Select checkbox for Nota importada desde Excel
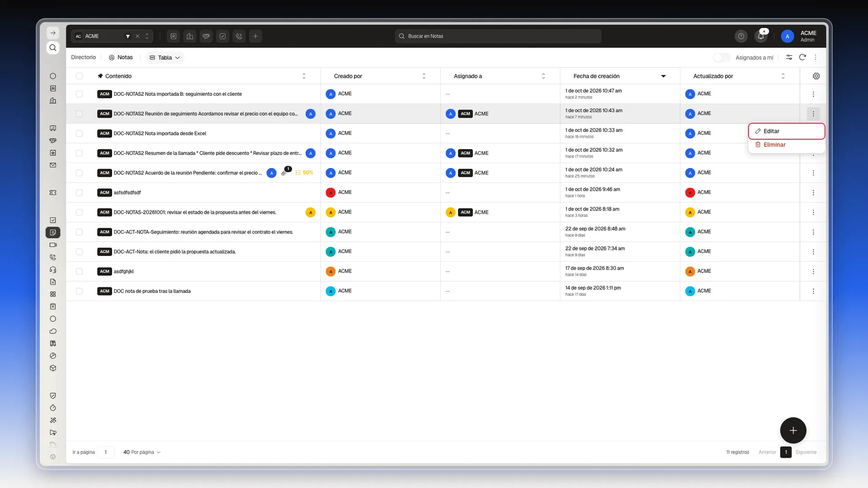Viewport: 868px width, 488px height. [79, 133]
